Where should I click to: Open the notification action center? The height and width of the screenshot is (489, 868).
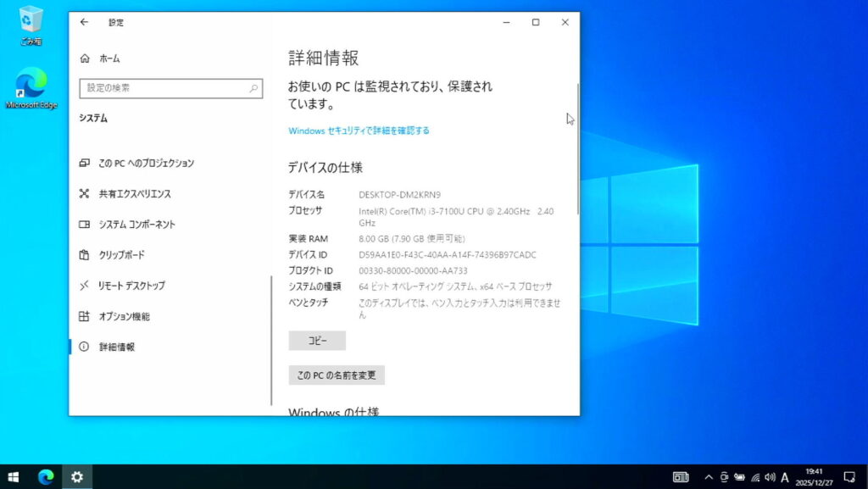pyautogui.click(x=849, y=477)
